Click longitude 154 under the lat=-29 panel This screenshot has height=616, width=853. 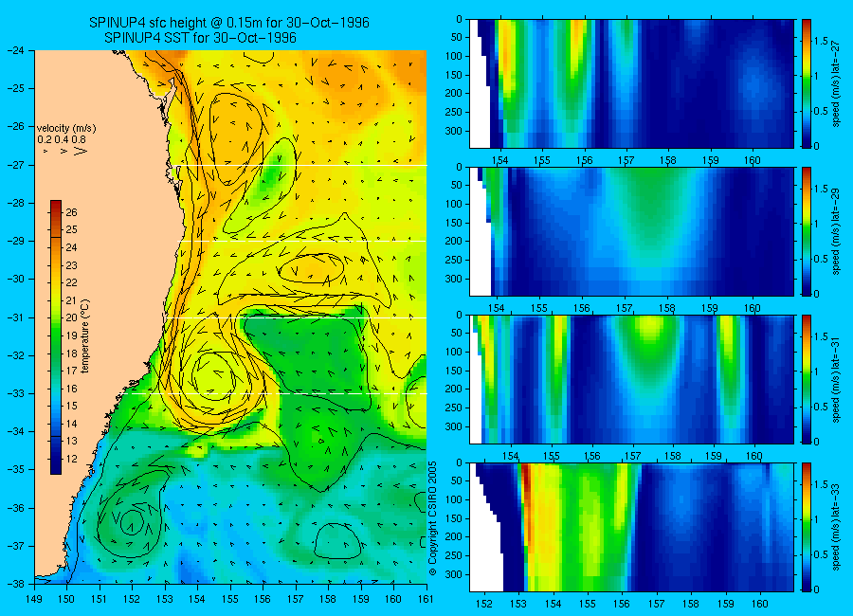click(x=497, y=308)
